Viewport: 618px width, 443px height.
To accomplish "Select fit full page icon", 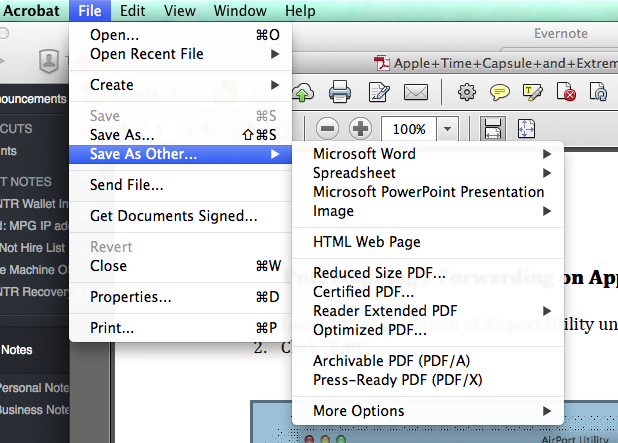I will 526,128.
